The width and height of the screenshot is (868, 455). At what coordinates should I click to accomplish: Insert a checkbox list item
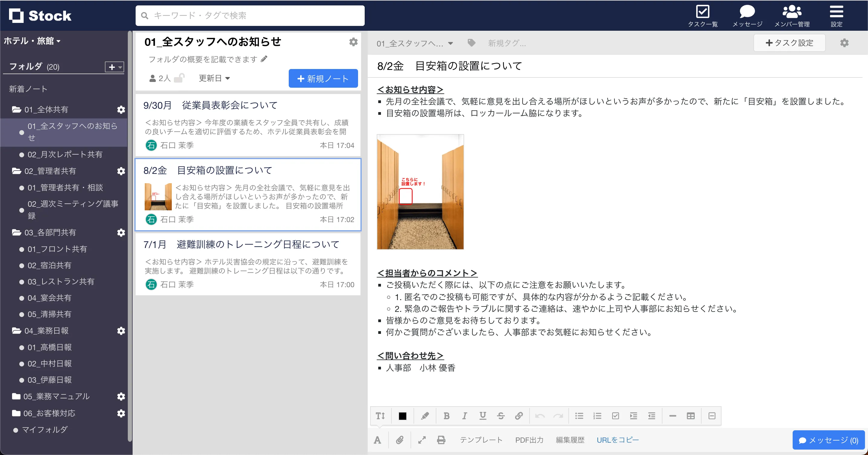(x=615, y=416)
